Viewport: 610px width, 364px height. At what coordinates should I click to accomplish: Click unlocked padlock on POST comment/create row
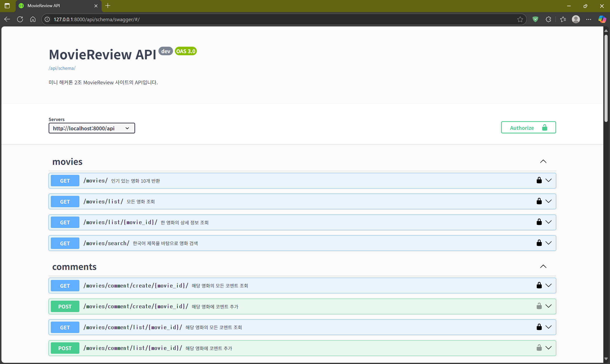point(539,306)
